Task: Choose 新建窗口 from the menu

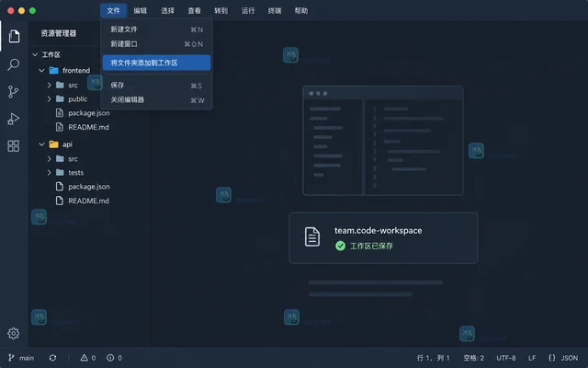Action: click(x=156, y=44)
